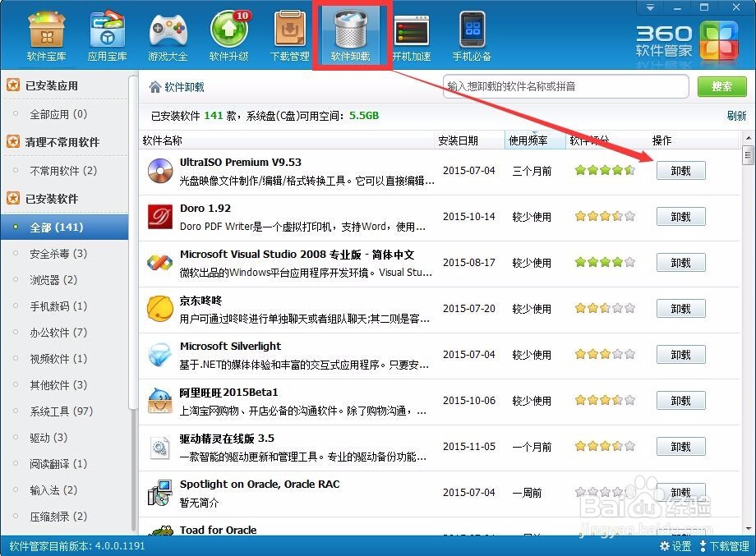Screen dimensions: 756x556
Task: Open the title bar dropdown menu arrow
Action: click(650, 7)
